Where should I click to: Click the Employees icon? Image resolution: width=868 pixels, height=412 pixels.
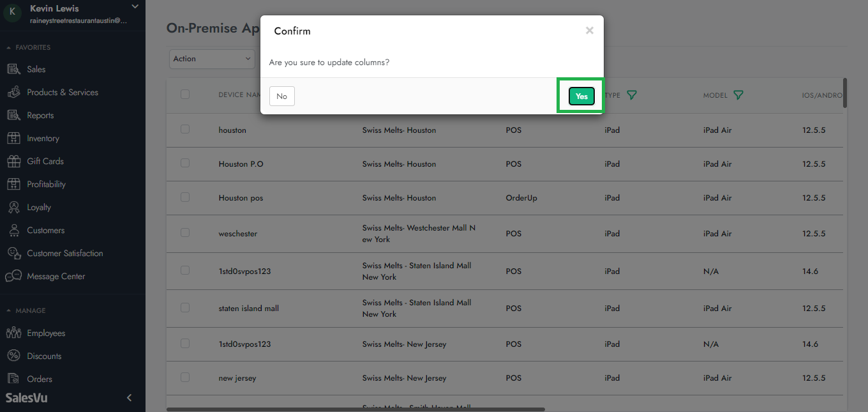[13, 333]
